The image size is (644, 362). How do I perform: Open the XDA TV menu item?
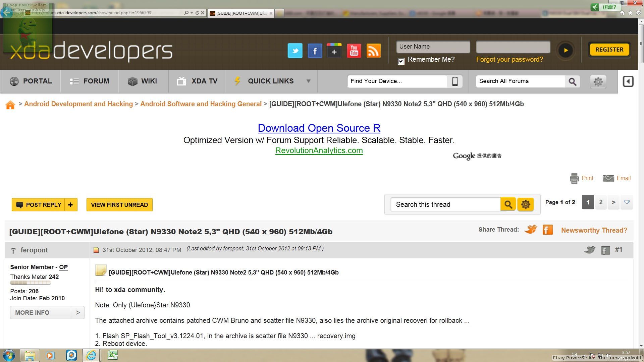coord(197,81)
